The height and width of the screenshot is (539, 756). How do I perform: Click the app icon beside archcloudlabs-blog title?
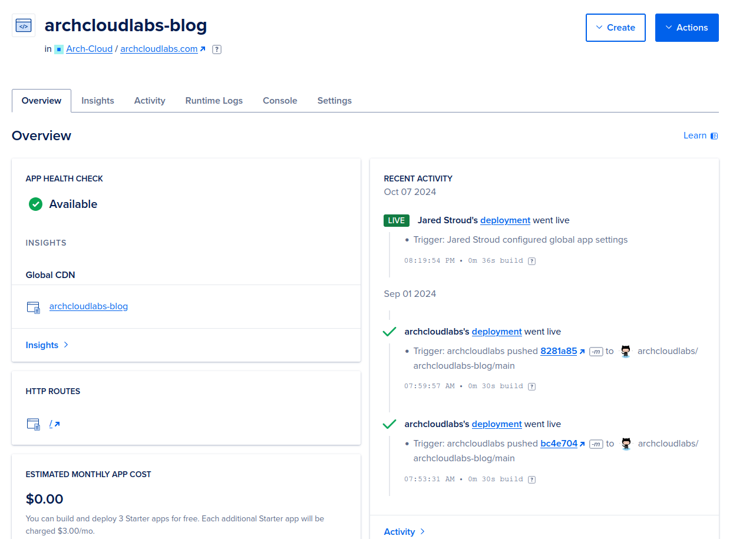tap(24, 26)
